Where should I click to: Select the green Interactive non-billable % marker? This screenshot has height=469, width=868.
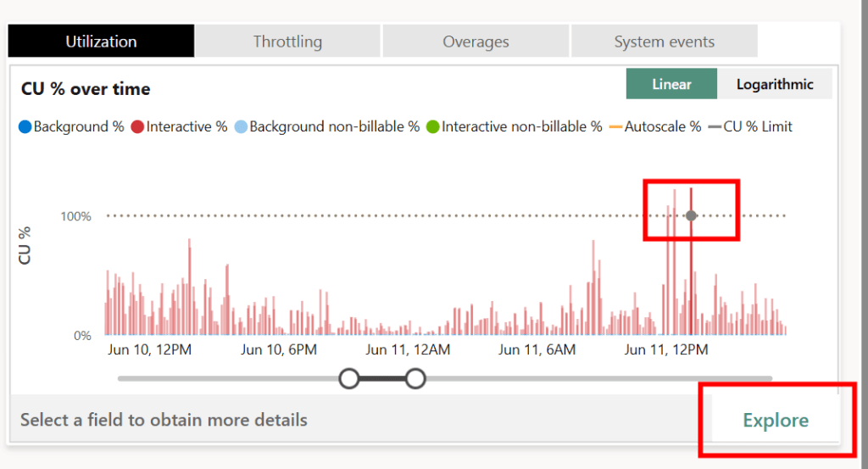pyautogui.click(x=432, y=127)
